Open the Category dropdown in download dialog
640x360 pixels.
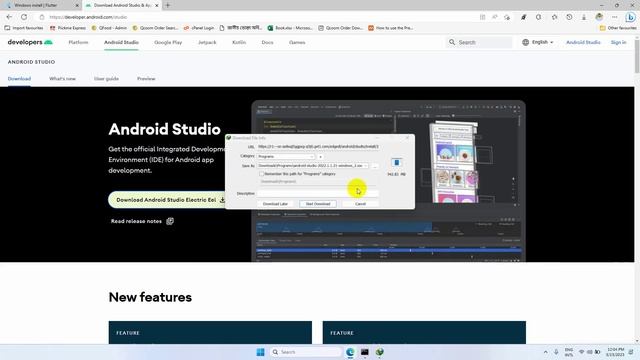(x=286, y=156)
